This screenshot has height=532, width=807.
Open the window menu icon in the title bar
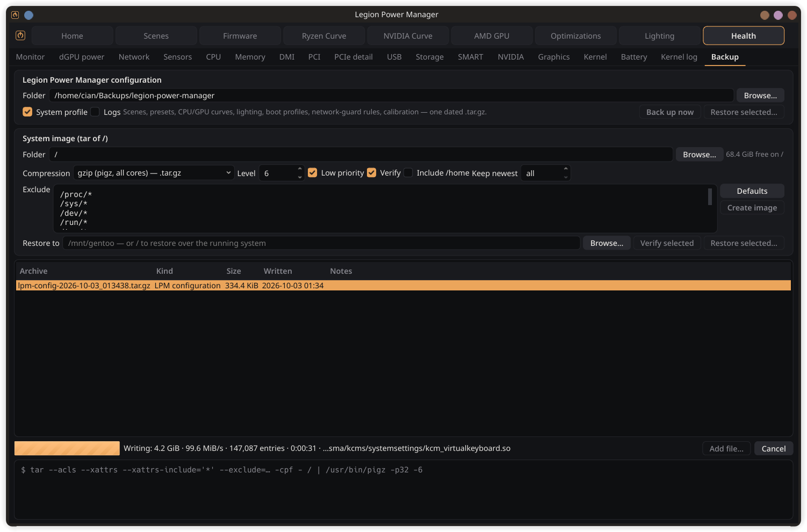(x=15, y=15)
